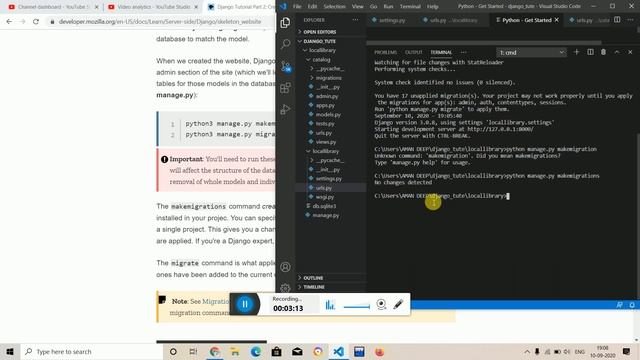Open Task View on the taskbar
640x360 pixels.
click(x=193, y=351)
